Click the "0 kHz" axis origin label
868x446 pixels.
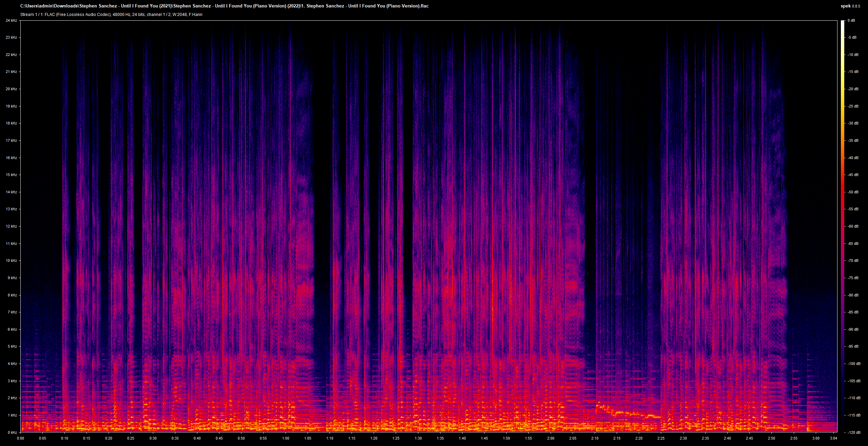[12, 432]
